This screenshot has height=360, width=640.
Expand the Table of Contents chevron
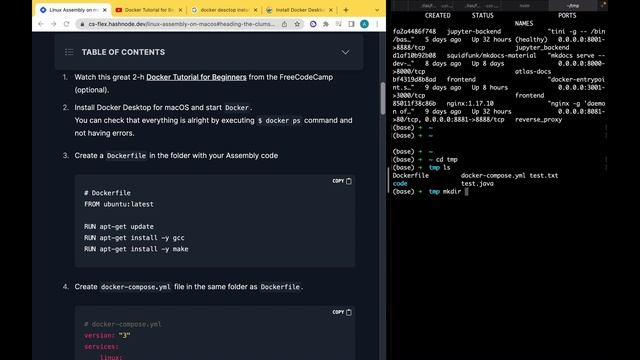pyautogui.click(x=345, y=52)
